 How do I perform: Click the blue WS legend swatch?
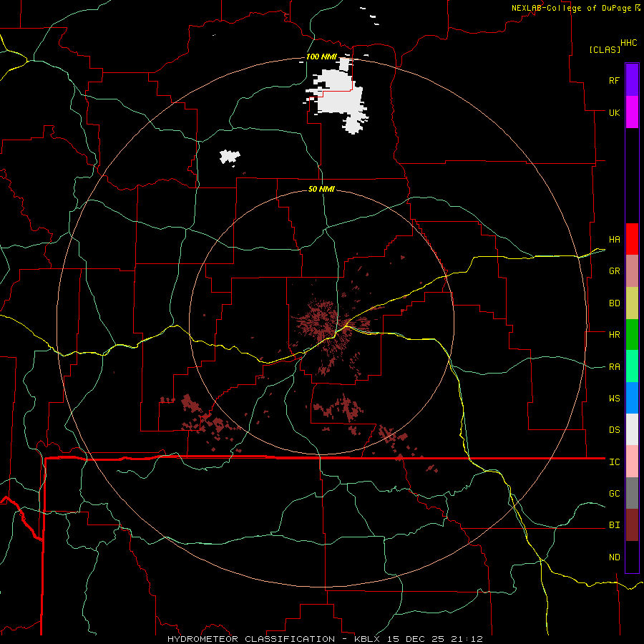[x=632, y=398]
